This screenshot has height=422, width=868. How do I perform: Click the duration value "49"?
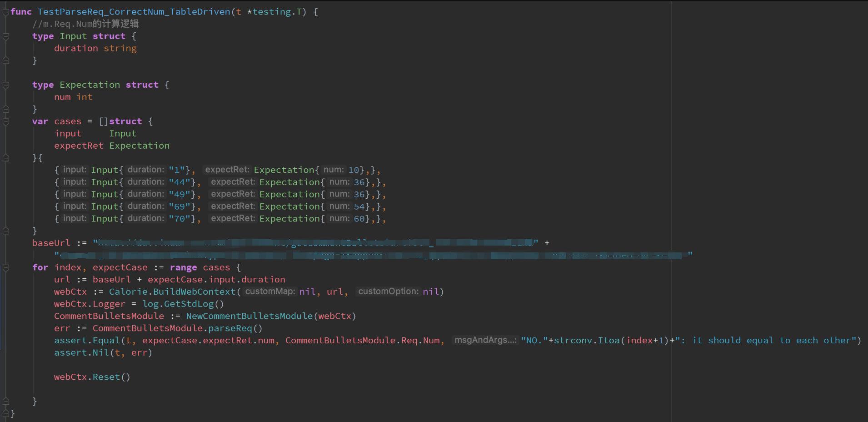click(x=180, y=194)
